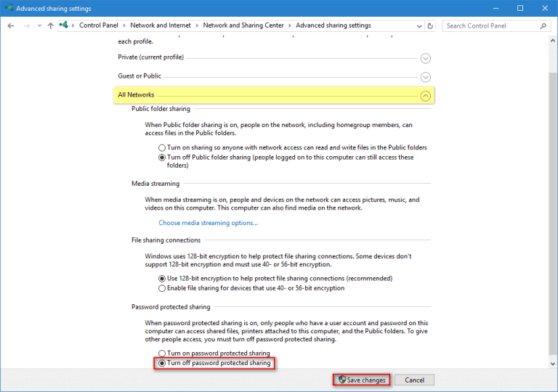Open the address bar history dropdown

pyautogui.click(x=418, y=25)
